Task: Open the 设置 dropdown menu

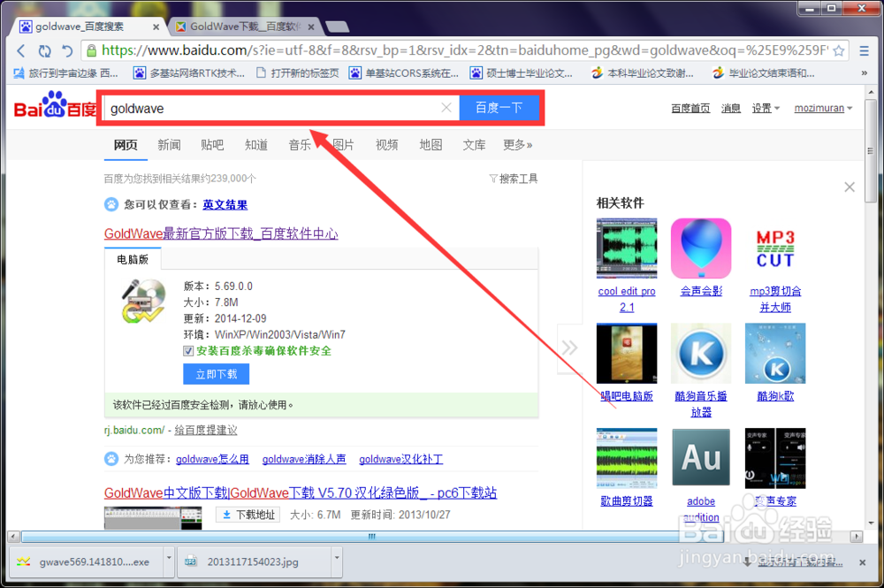Action: [x=766, y=108]
